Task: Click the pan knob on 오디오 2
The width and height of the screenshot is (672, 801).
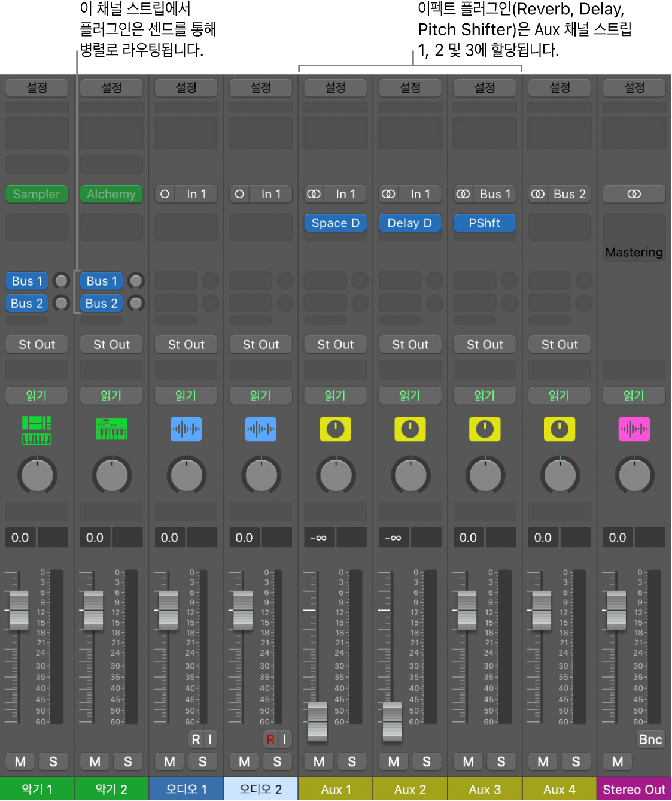Action: (x=261, y=475)
